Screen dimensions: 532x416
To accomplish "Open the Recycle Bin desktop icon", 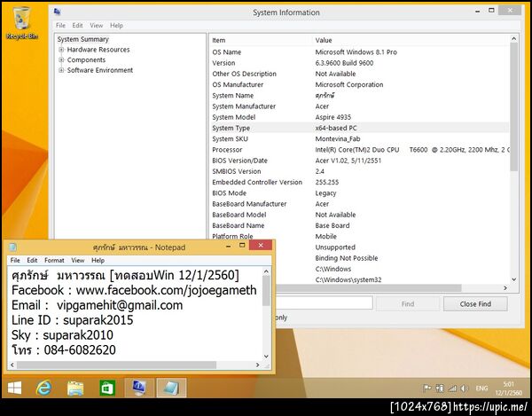I will pos(22,23).
